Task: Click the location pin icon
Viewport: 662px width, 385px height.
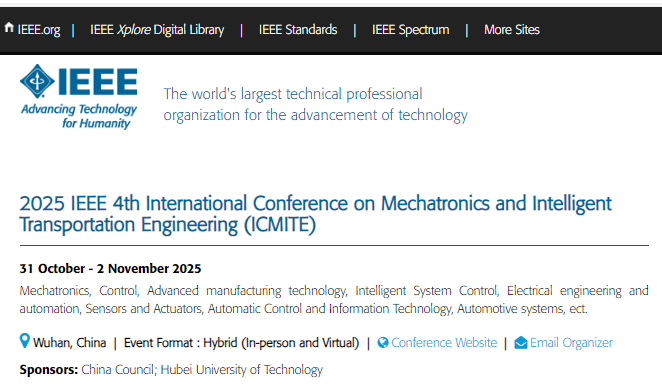Action: tap(25, 341)
